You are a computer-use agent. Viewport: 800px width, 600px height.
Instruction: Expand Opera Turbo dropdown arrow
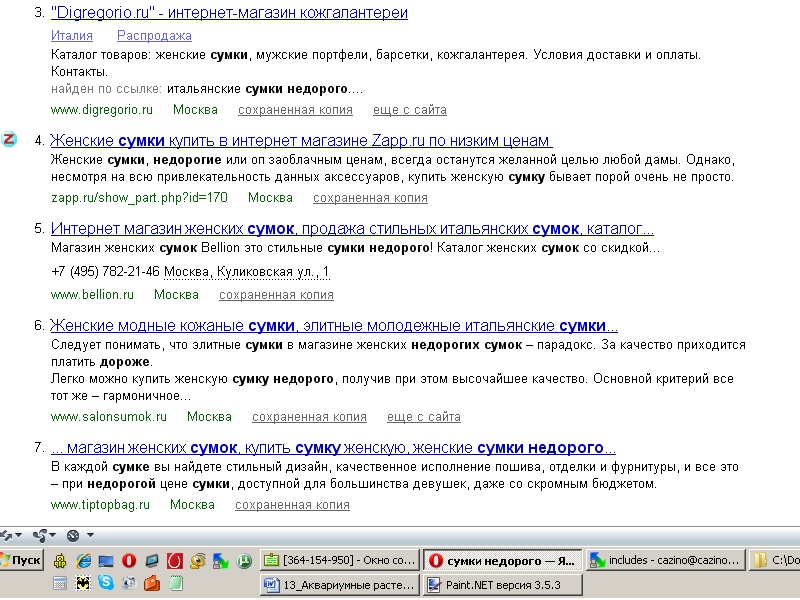(90, 535)
